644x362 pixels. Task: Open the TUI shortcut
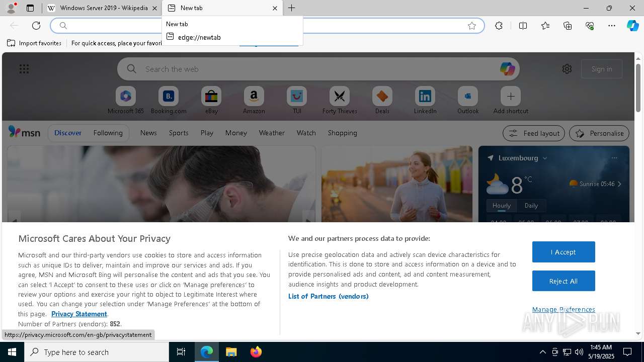pyautogui.click(x=297, y=101)
